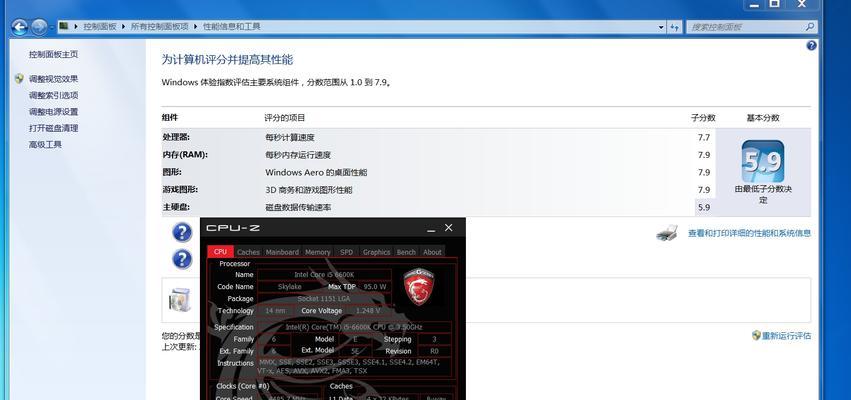Click the Code Name field showing Skylake

click(x=289, y=287)
